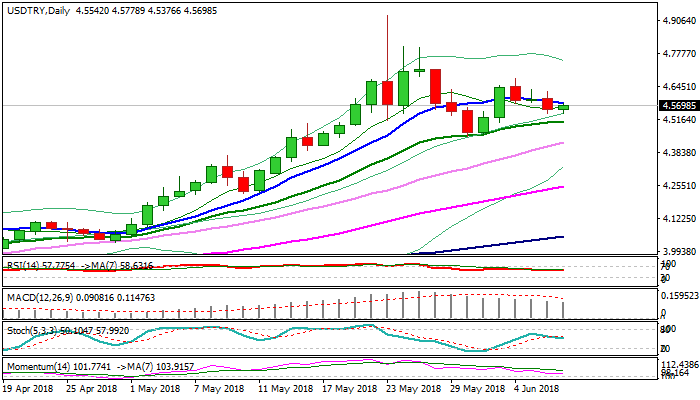Click the 4.90640 price axis label

(x=679, y=20)
